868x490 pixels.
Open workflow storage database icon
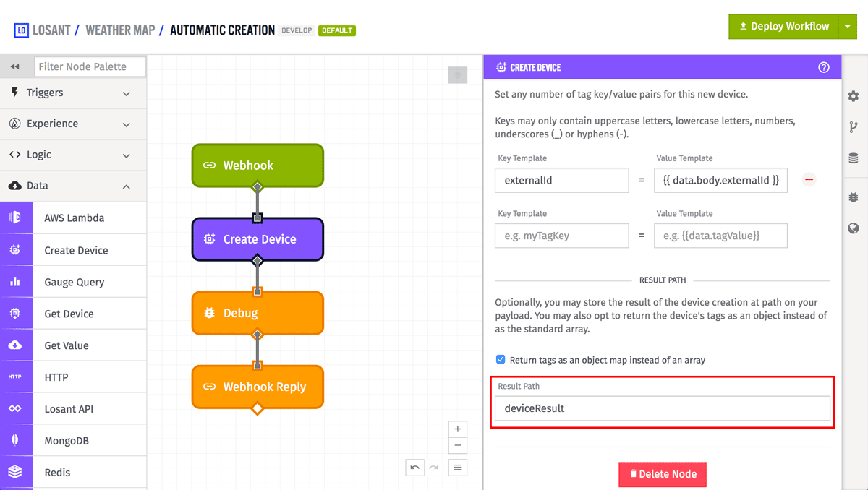pyautogui.click(x=854, y=158)
